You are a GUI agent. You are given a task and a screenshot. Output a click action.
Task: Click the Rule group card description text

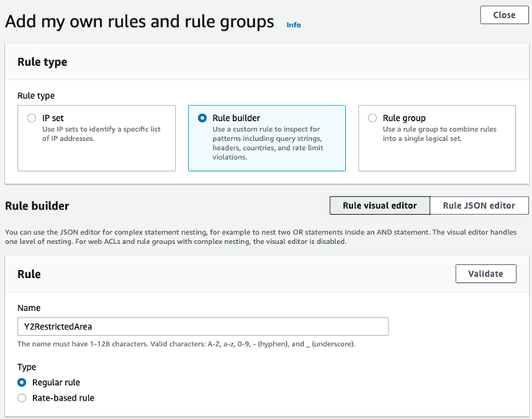coord(439,134)
